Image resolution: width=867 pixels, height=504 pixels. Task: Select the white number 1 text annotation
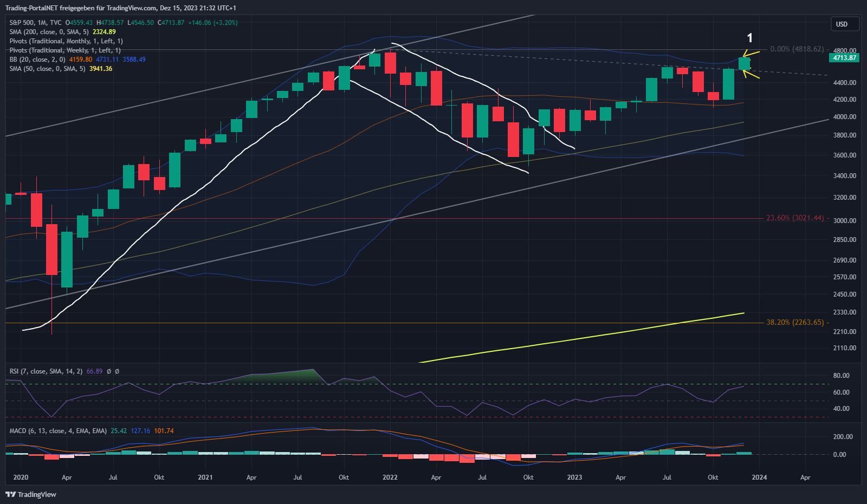750,38
